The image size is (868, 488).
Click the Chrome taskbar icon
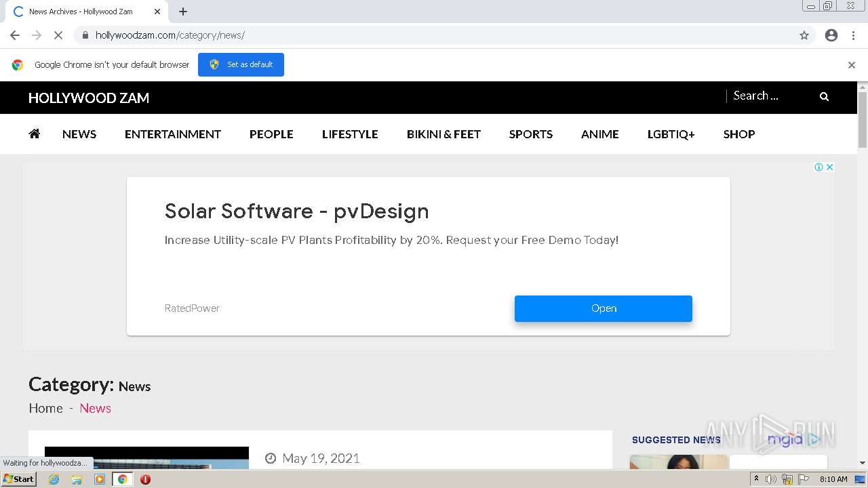pos(123,479)
